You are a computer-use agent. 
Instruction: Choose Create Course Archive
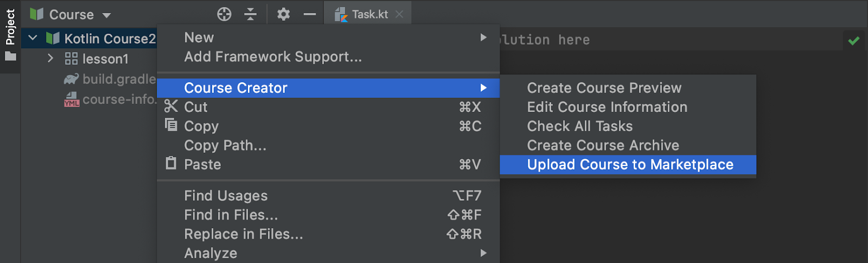click(603, 146)
